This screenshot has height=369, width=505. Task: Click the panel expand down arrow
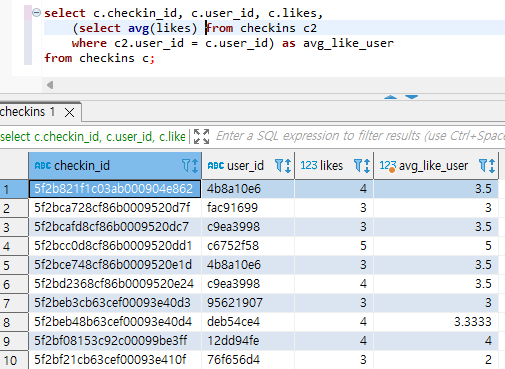pos(411,97)
